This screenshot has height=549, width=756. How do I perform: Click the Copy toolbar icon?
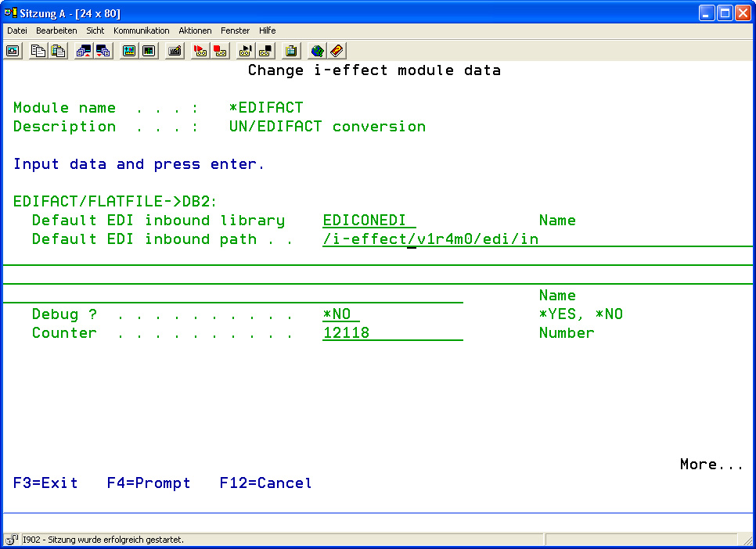tap(38, 51)
